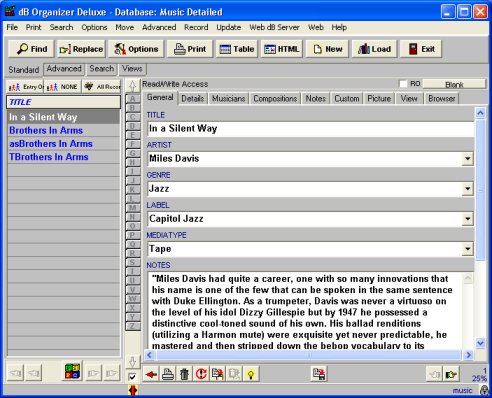Open the File menu
The image size is (492, 398).
12,27
